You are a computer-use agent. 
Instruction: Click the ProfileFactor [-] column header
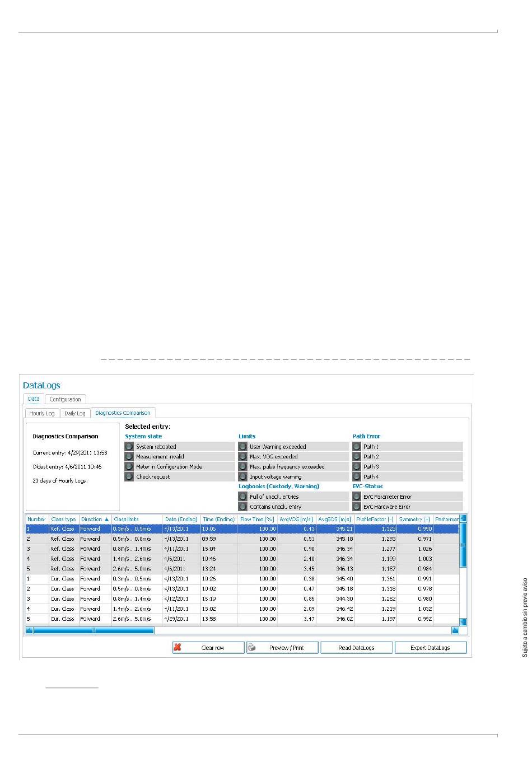pyautogui.click(x=375, y=520)
